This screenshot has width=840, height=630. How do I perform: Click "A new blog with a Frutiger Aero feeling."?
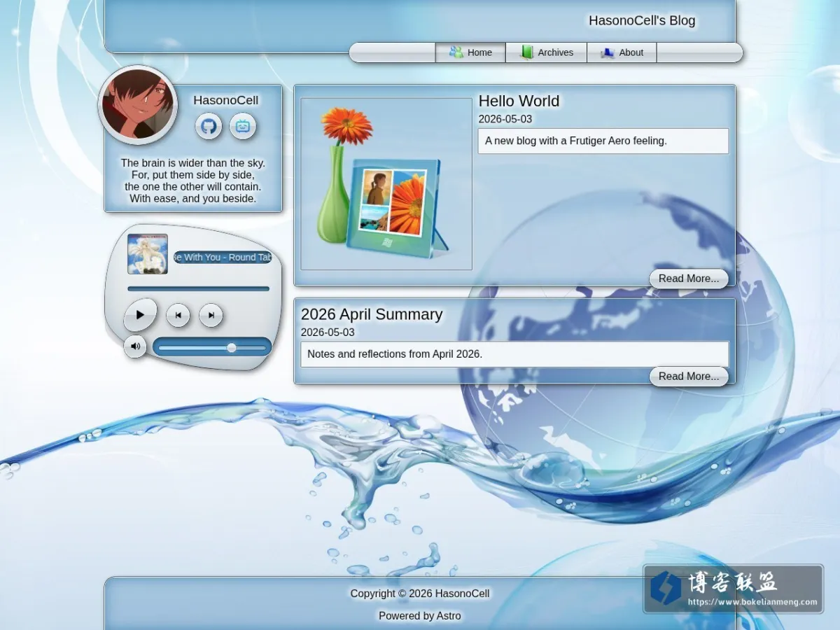(576, 141)
